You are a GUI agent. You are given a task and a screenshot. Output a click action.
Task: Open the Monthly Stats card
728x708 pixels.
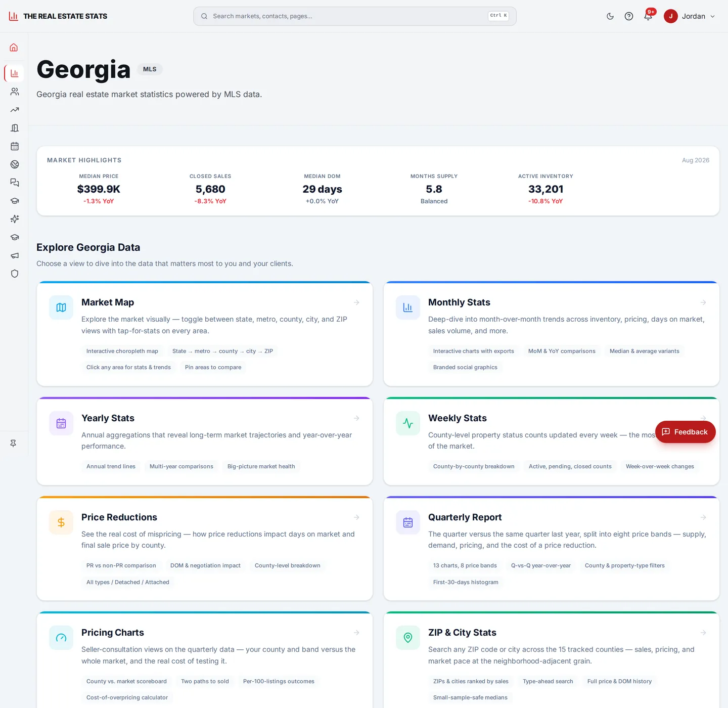pos(552,334)
